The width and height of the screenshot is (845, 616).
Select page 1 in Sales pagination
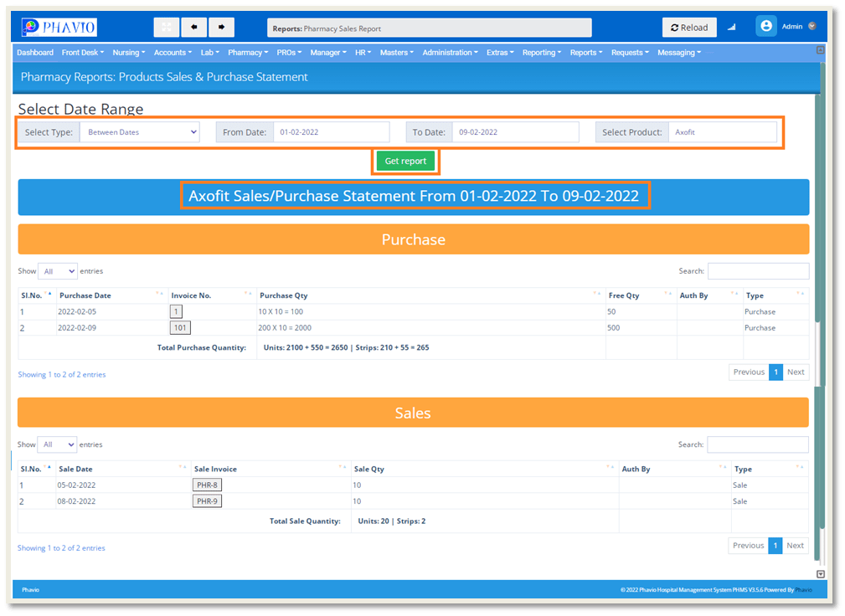[x=775, y=546]
